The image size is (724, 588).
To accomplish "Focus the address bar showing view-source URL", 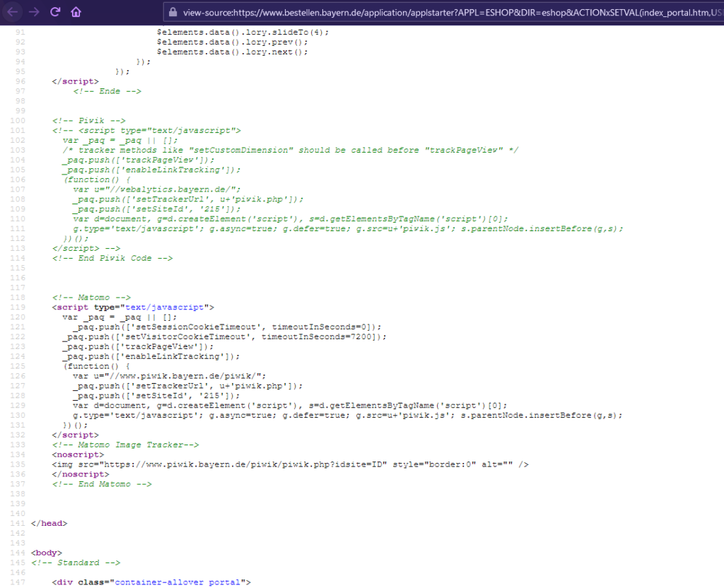I will (x=444, y=13).
